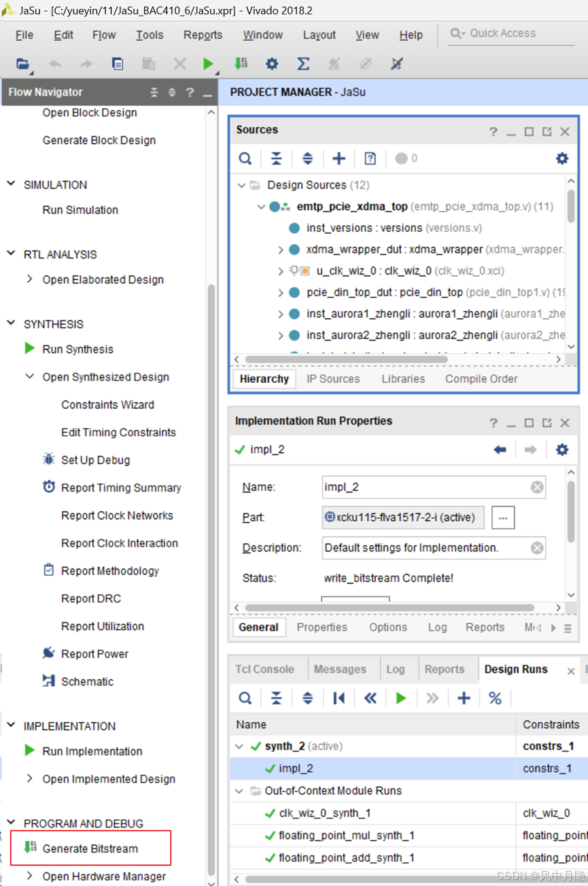
Task: Click Open Hardware Manager
Action: coord(104,876)
